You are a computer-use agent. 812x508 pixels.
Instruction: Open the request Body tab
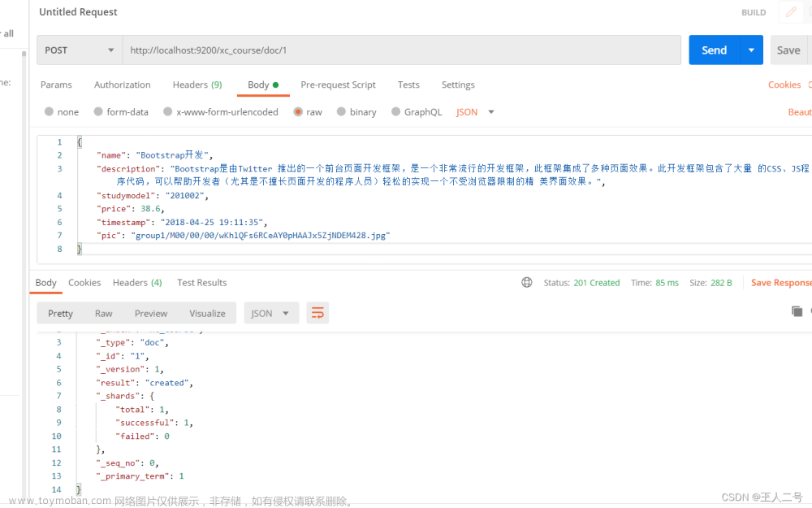(263, 85)
